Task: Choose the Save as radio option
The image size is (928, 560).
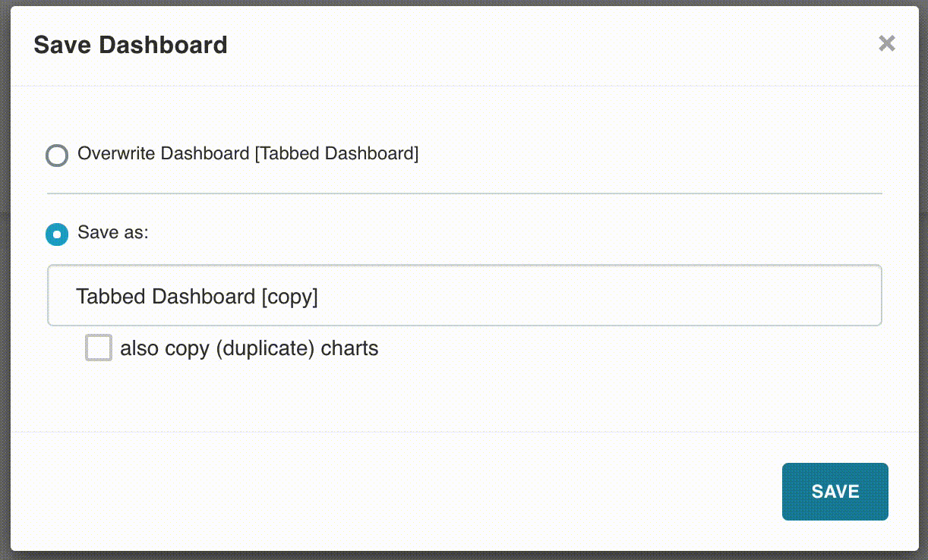Action: pyautogui.click(x=57, y=234)
